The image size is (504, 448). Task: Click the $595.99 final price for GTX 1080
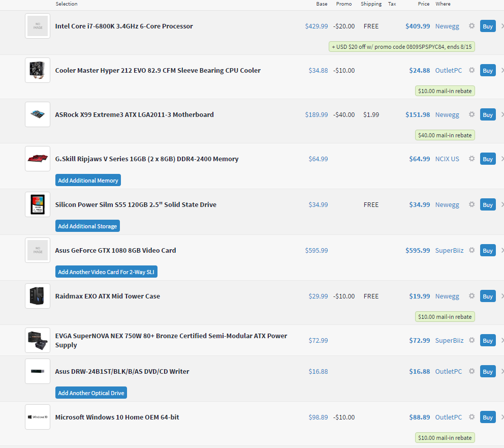click(x=418, y=250)
